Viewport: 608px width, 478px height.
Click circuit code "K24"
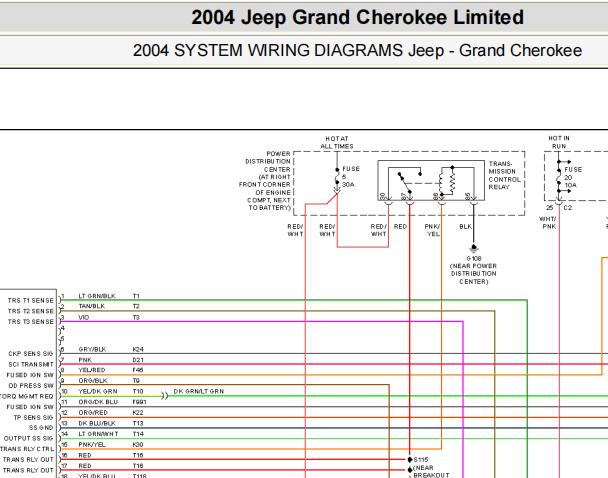click(138, 349)
